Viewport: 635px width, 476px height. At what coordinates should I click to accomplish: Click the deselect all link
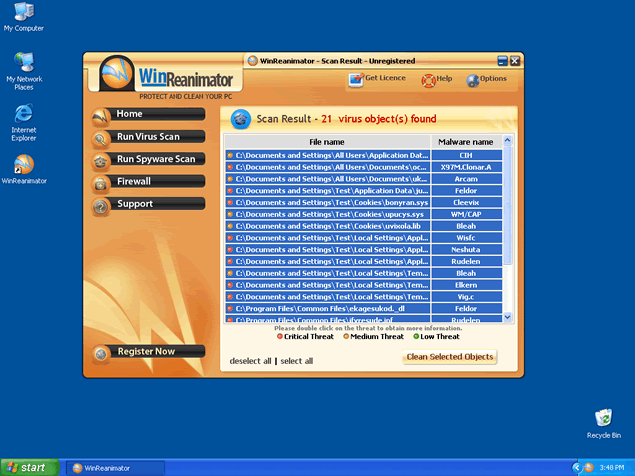250,361
